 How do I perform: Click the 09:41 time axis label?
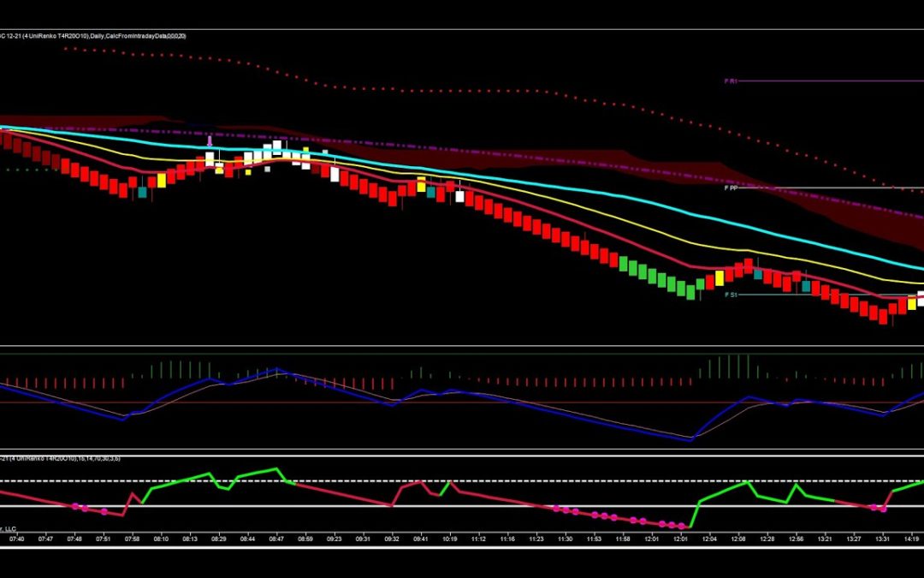click(421, 539)
